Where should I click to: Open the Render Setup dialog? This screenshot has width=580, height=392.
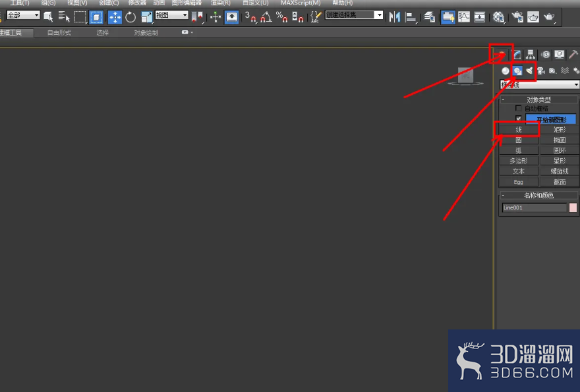(517, 17)
